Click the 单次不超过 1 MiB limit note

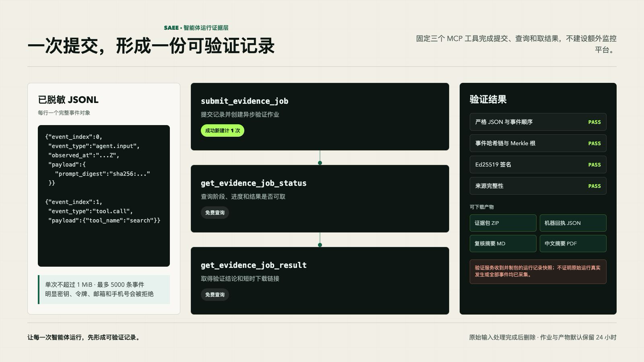pyautogui.click(x=95, y=284)
